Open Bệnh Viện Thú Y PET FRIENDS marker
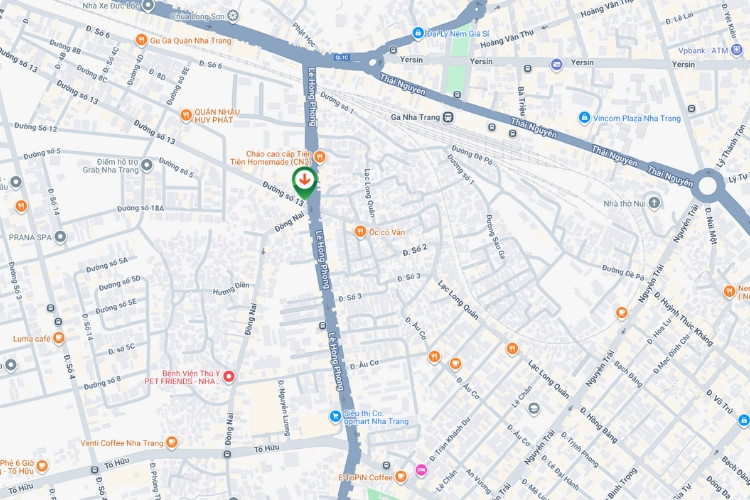750x500 pixels. (x=229, y=377)
